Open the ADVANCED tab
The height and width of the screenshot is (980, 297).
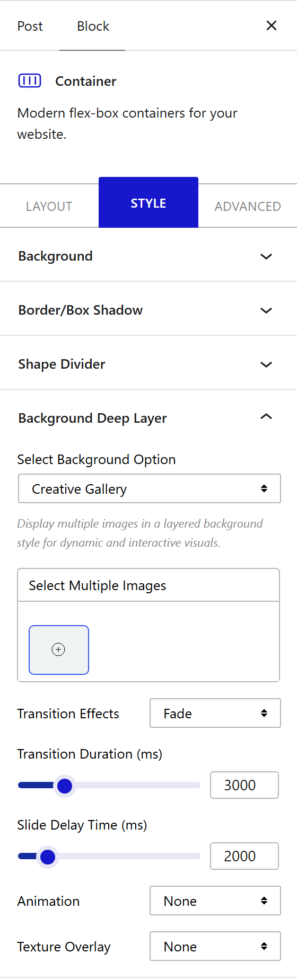point(248,206)
